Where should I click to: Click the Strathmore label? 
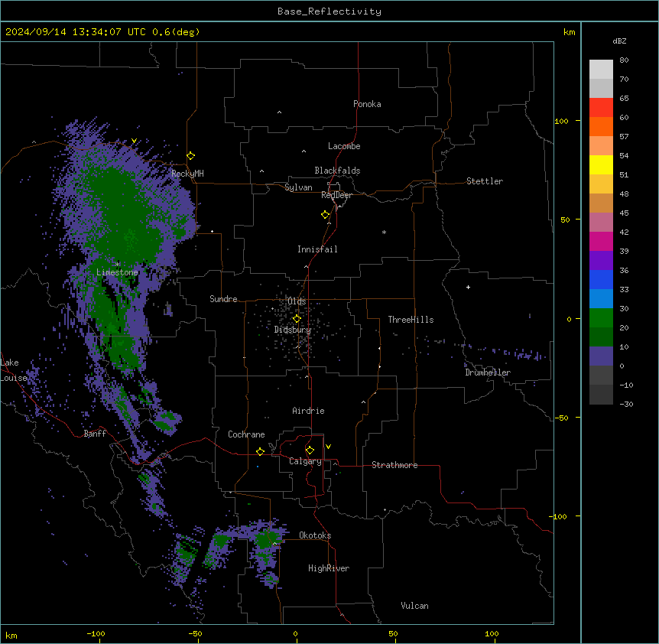(x=394, y=465)
